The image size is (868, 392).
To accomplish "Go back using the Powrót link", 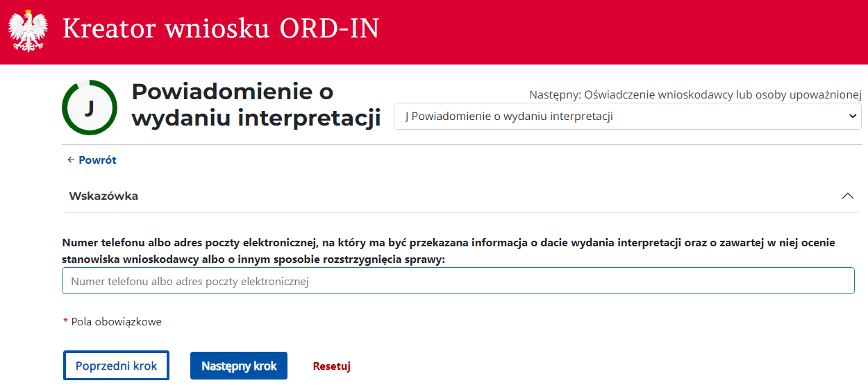I will (97, 160).
